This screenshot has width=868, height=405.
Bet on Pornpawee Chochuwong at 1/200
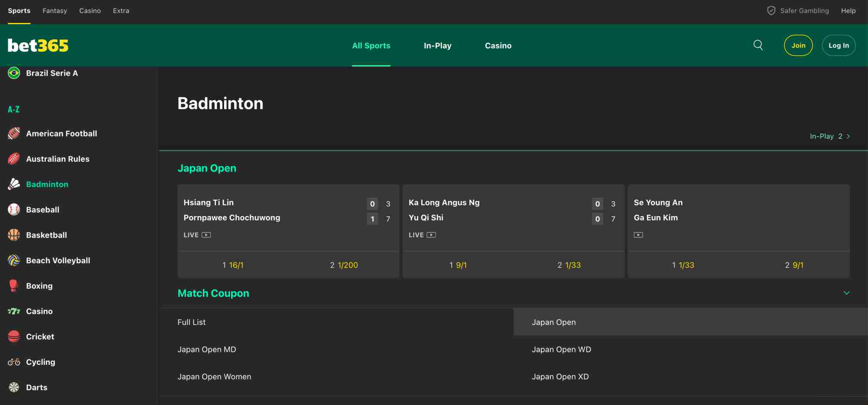click(x=344, y=265)
